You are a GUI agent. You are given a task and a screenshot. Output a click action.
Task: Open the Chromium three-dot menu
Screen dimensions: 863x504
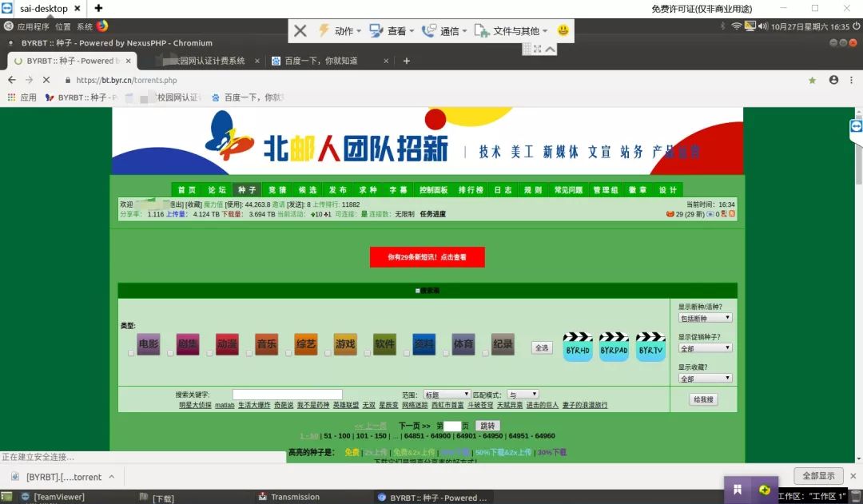[x=851, y=80]
